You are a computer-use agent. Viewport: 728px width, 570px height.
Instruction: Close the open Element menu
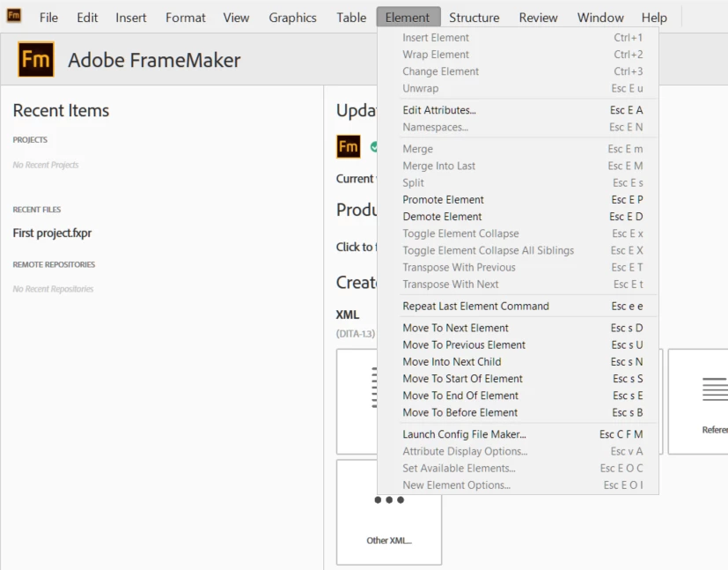408,18
